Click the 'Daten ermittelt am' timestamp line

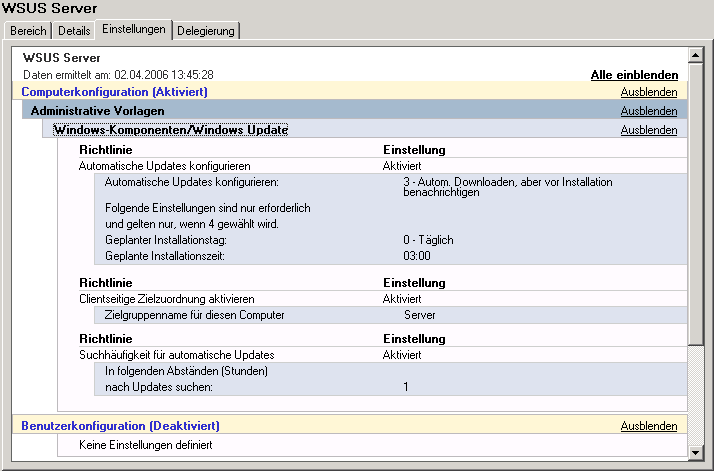(118, 75)
